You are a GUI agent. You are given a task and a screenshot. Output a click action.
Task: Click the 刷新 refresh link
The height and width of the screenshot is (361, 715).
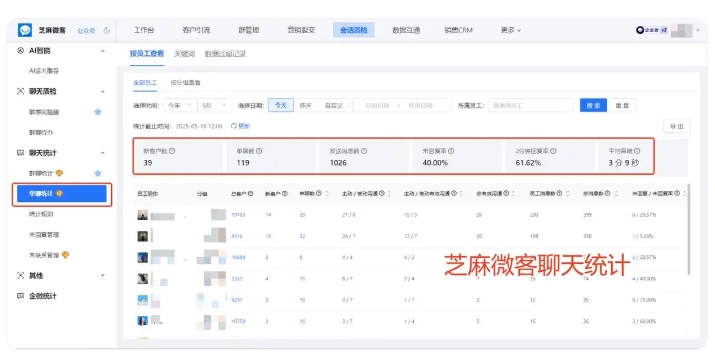(240, 126)
